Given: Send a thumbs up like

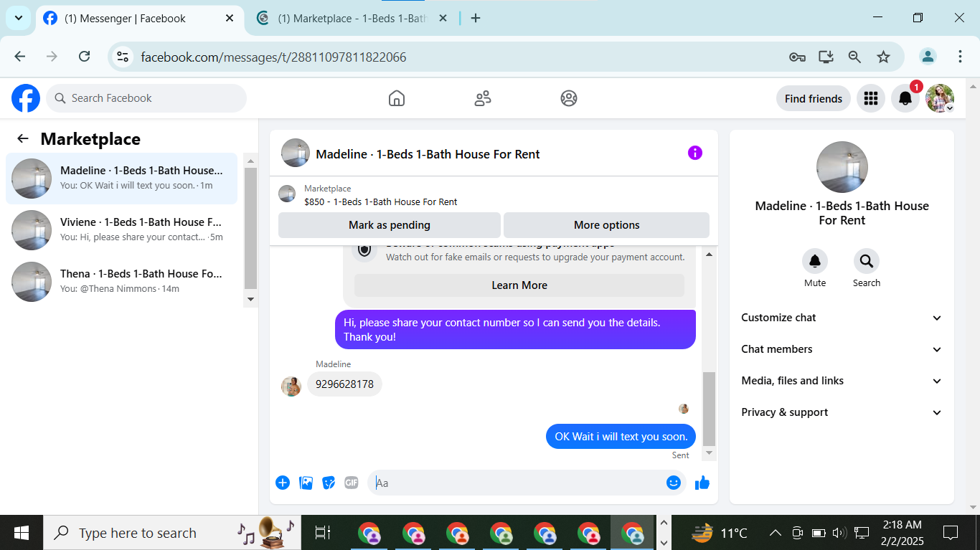Looking at the screenshot, I should coord(702,483).
